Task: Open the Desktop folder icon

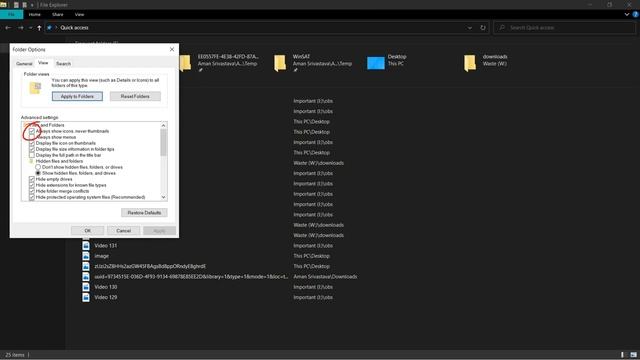Action: coord(376,63)
